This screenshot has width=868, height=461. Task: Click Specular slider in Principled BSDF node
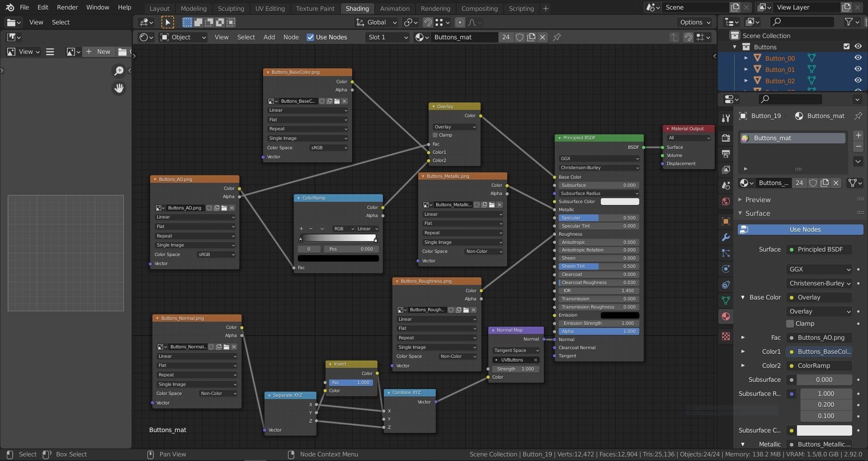[599, 218]
